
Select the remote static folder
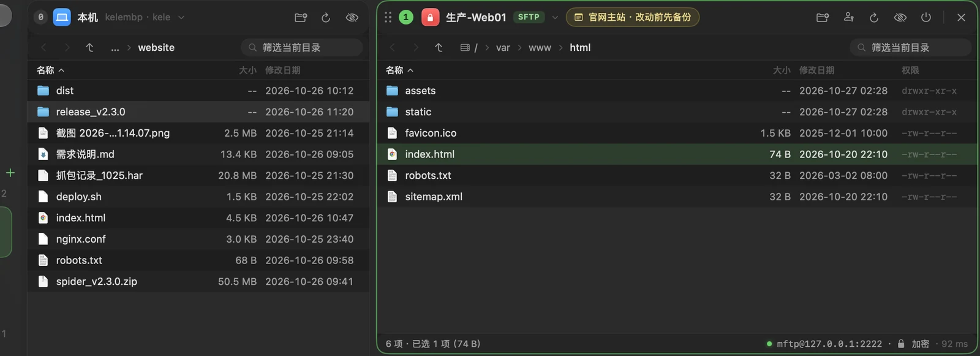pyautogui.click(x=677, y=112)
